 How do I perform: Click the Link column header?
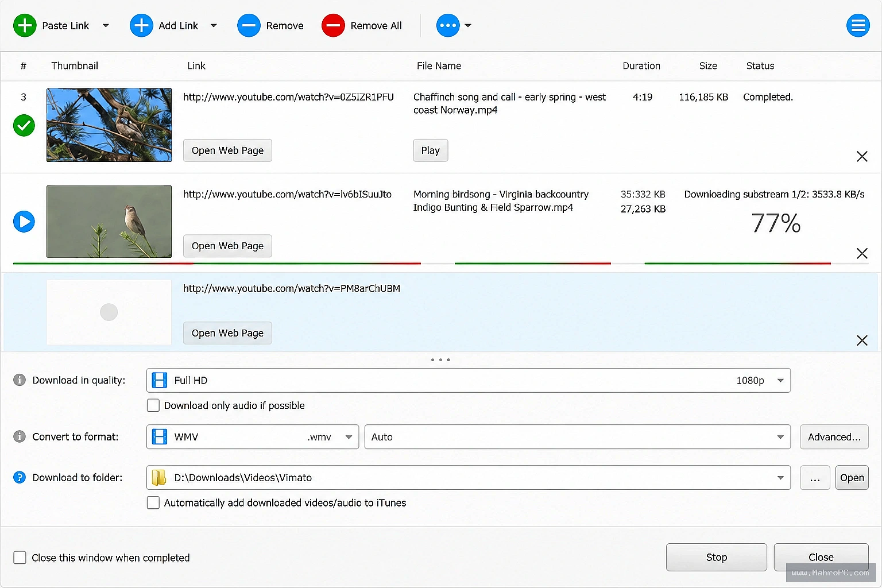[x=196, y=65]
